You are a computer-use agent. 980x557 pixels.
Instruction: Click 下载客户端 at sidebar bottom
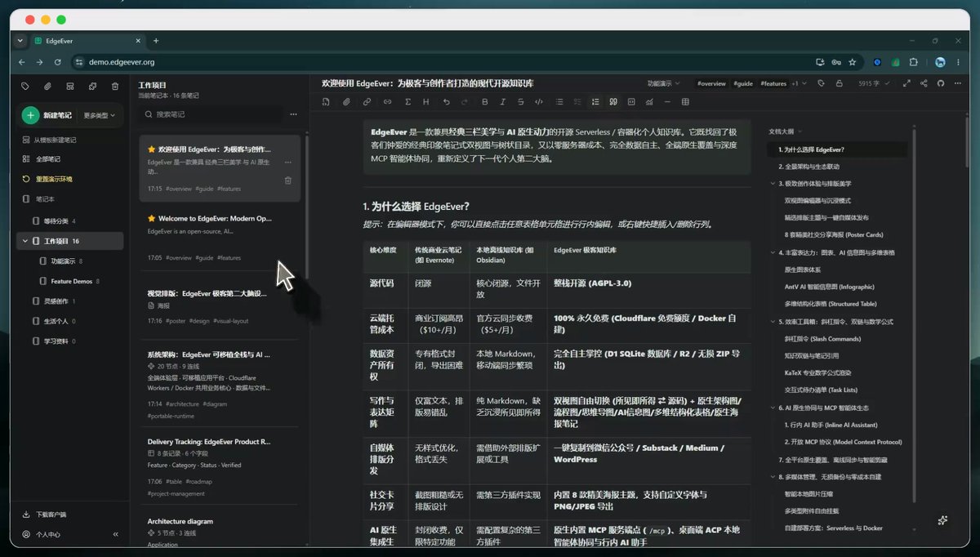45,515
